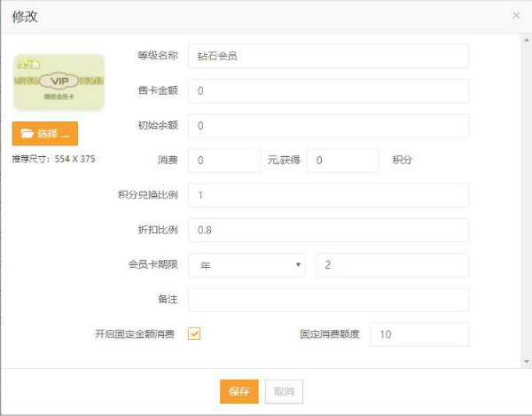Close the 修改 dialog with the X

[x=516, y=15]
